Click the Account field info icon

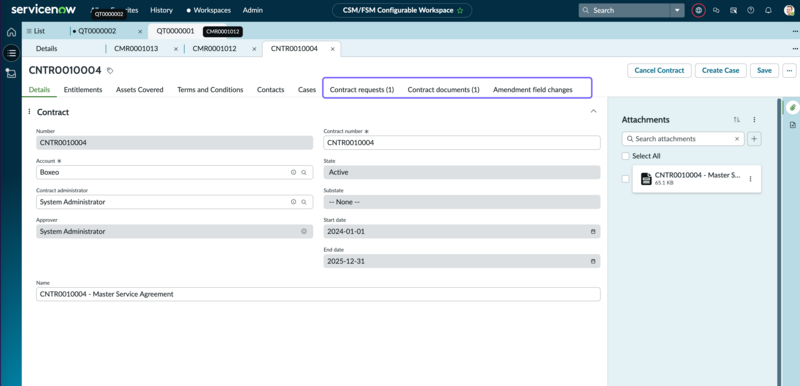tap(293, 173)
